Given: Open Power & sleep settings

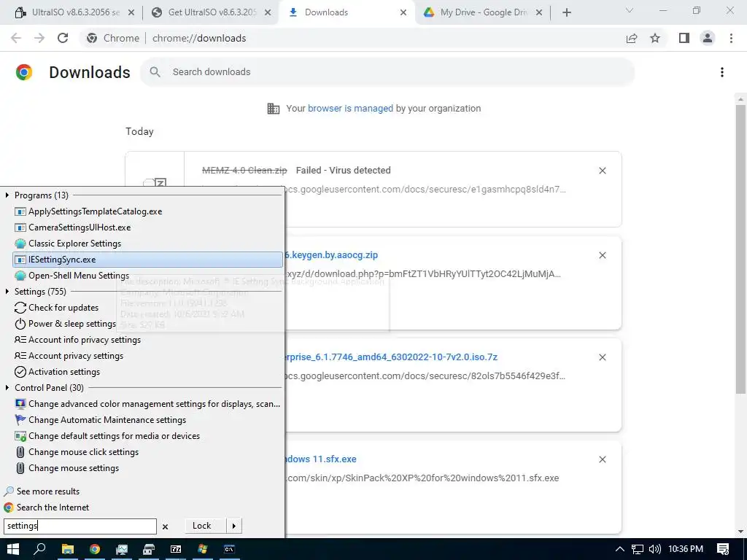Looking at the screenshot, I should [148, 324].
